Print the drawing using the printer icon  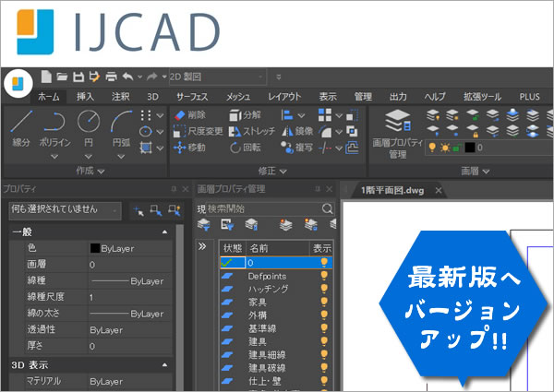point(112,77)
